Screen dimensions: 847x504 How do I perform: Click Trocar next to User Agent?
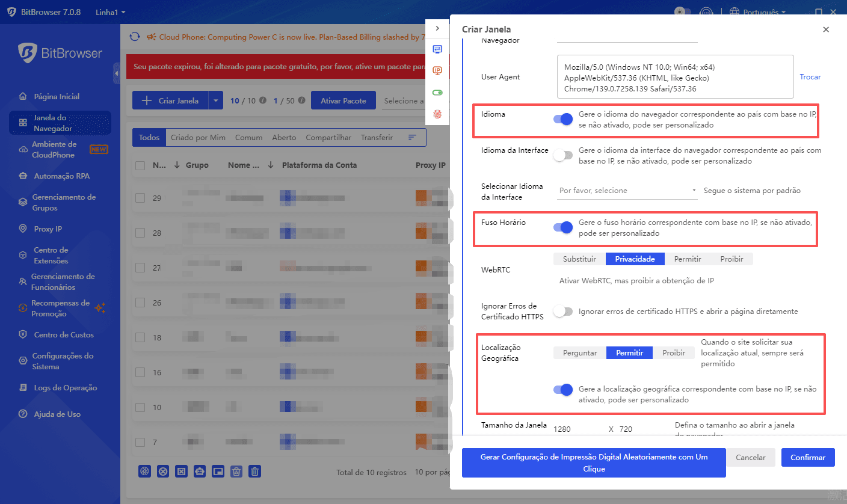pos(810,76)
